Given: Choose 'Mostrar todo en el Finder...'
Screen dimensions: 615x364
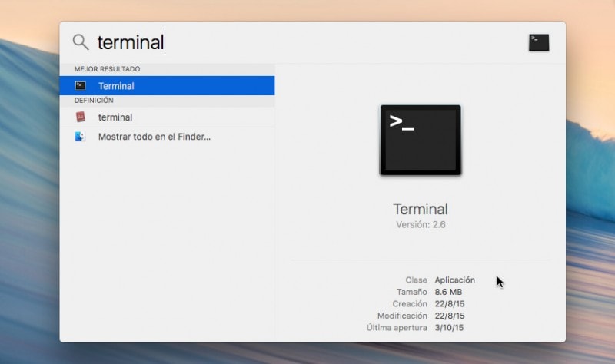Looking at the screenshot, I should (x=167, y=137).
